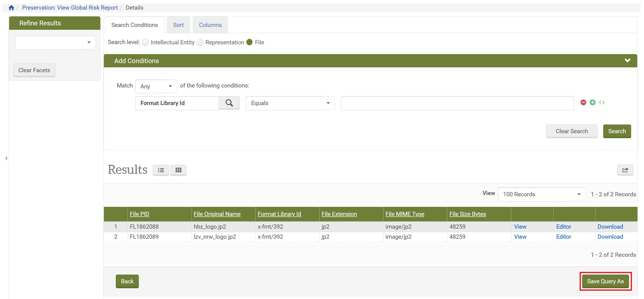This screenshot has width=644, height=299.
Task: Click the home icon in breadcrumb
Action: [11, 8]
